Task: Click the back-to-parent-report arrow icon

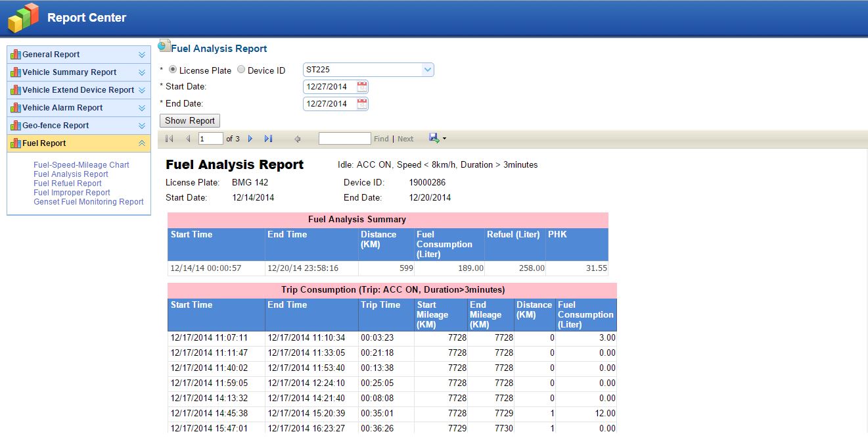Action: click(298, 139)
